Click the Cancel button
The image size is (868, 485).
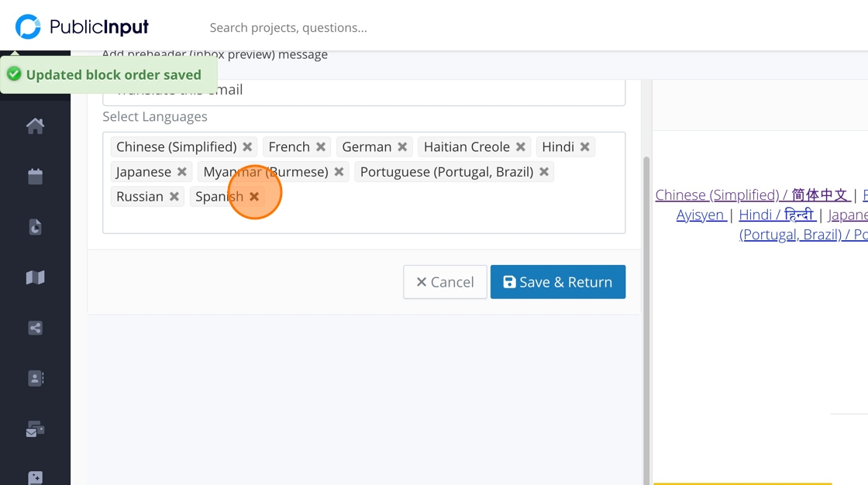pos(445,282)
